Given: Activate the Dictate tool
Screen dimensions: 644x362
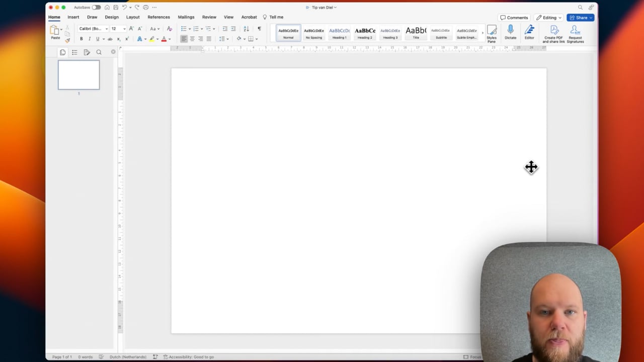Looking at the screenshot, I should coord(510,33).
